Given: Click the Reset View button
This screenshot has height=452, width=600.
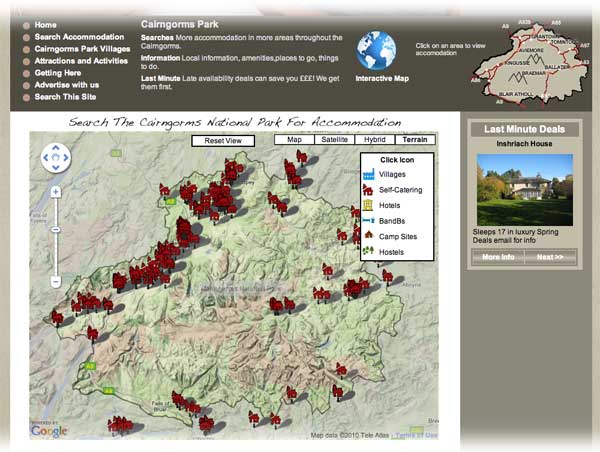Looking at the screenshot, I should [x=223, y=141].
